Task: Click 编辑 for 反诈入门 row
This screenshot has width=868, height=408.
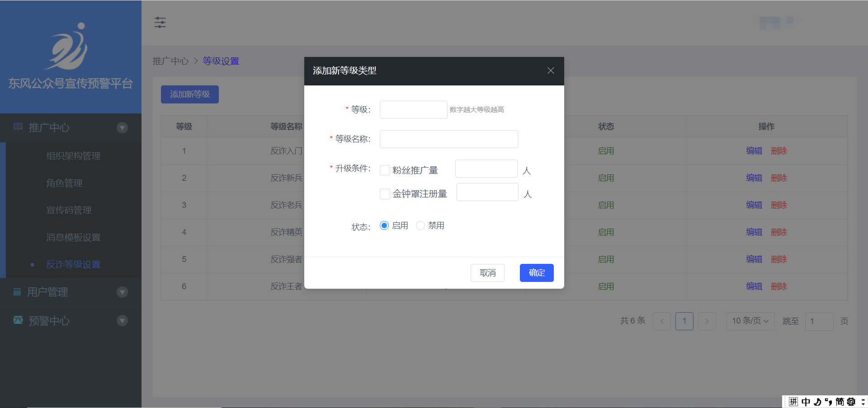Action: point(754,151)
